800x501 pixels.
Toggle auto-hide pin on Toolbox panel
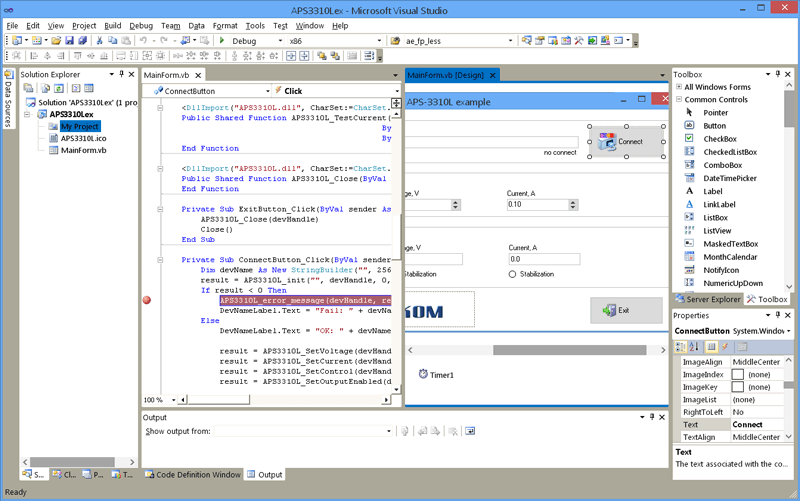pos(778,74)
